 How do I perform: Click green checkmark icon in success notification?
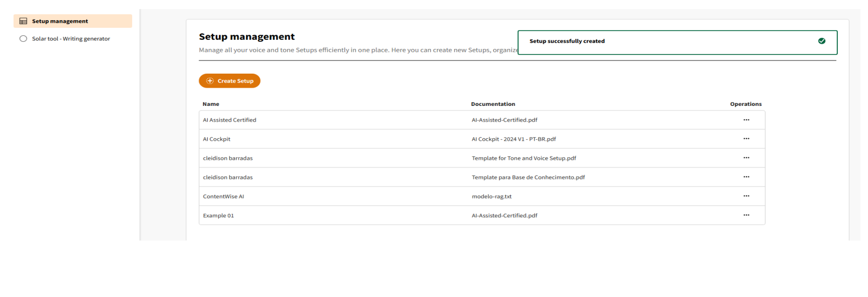coord(822,41)
